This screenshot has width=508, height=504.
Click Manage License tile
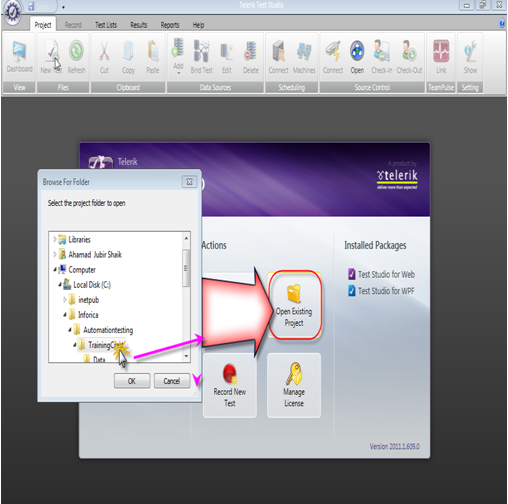[x=294, y=385]
